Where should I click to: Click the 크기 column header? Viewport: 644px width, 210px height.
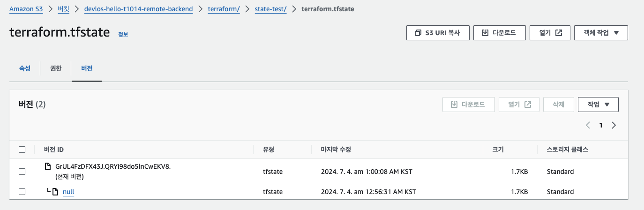click(498, 150)
